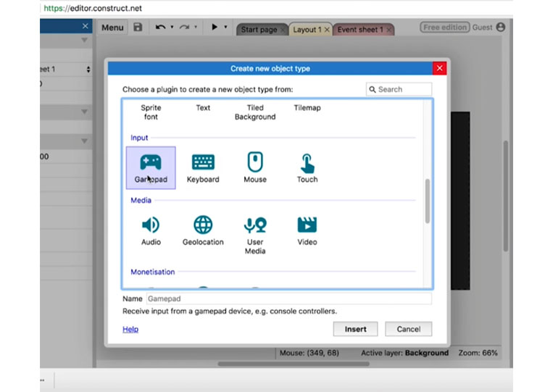
Task: Click the Input category heading
Action: (x=139, y=138)
